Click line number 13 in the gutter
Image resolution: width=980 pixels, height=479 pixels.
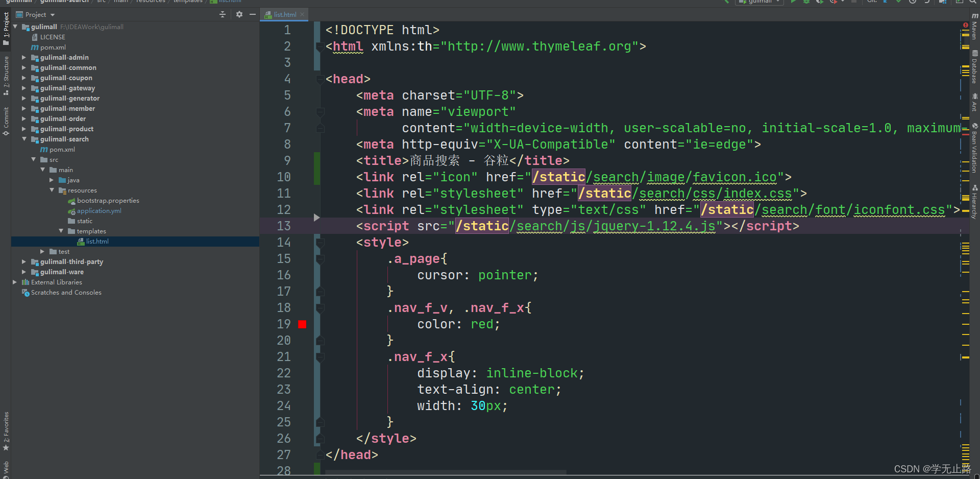[284, 226]
